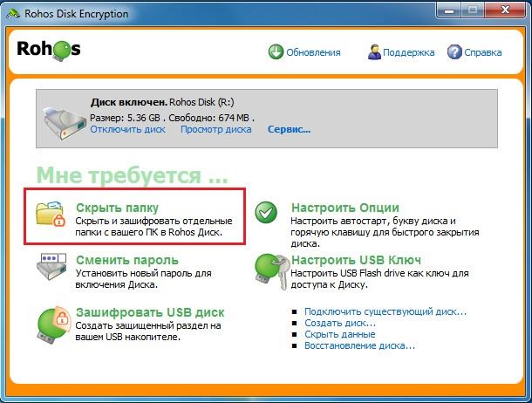The width and height of the screenshot is (532, 403).
Task: Open the Сервис... menu link
Action: [x=289, y=130]
